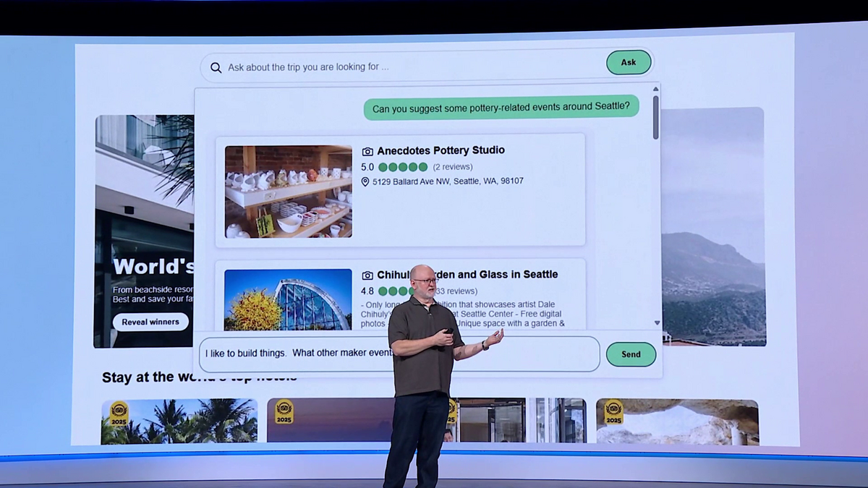Click the green Send button
This screenshot has width=868, height=488.
click(x=631, y=354)
